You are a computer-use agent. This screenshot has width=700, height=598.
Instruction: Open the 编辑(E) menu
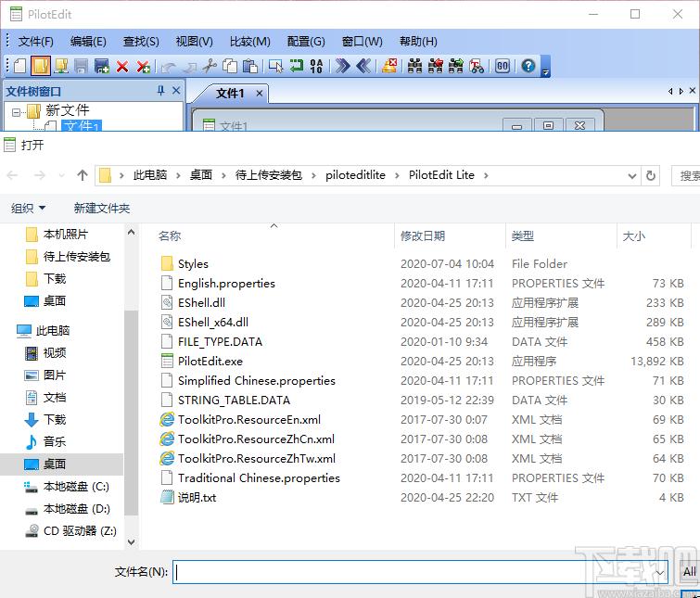[88, 42]
